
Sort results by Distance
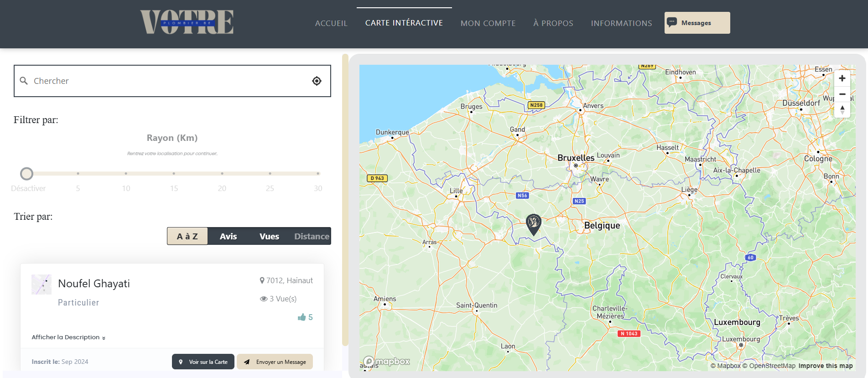(312, 236)
